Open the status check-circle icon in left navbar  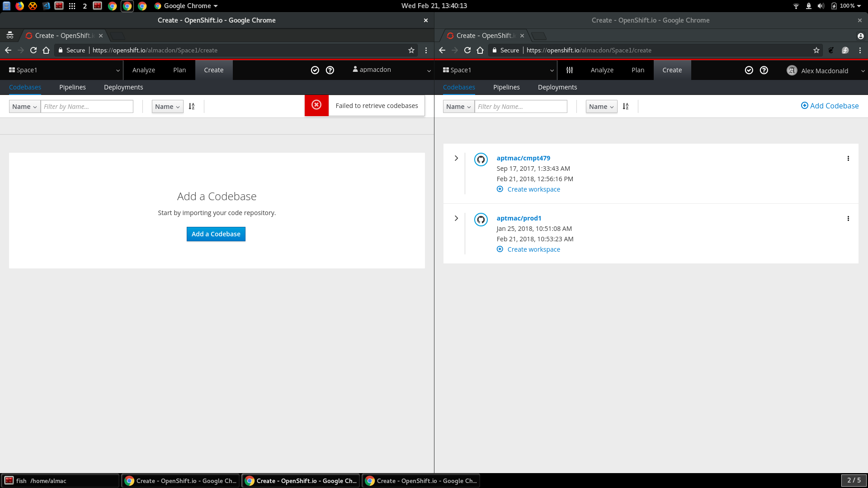click(x=315, y=70)
